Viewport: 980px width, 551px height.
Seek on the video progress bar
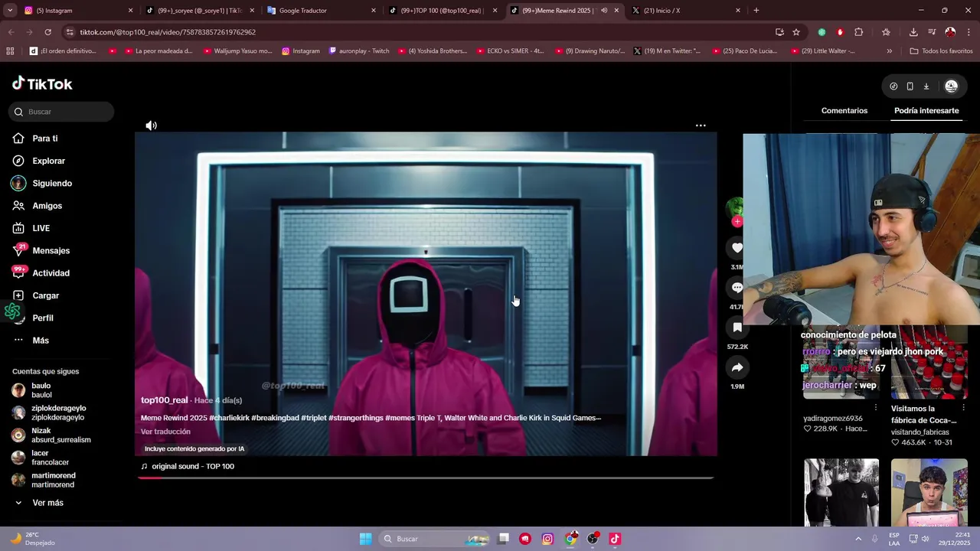pos(426,478)
